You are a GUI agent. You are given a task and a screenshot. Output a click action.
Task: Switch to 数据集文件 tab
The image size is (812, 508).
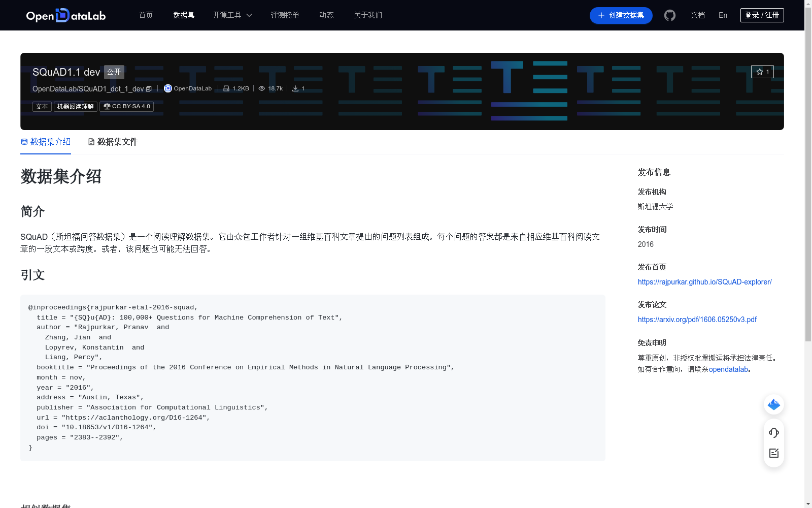(x=113, y=142)
